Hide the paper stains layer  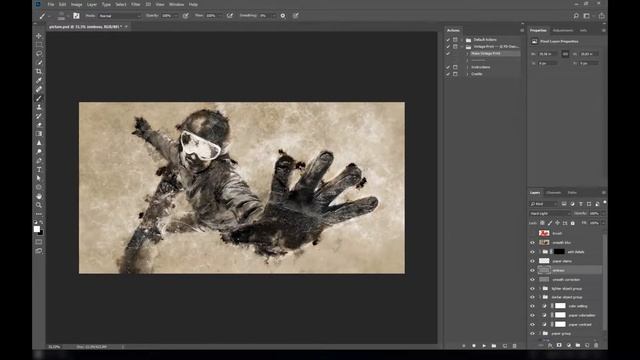(532, 261)
